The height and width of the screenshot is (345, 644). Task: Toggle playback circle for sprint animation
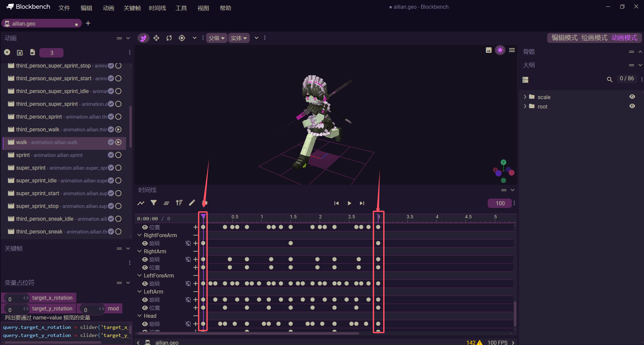tap(118, 155)
